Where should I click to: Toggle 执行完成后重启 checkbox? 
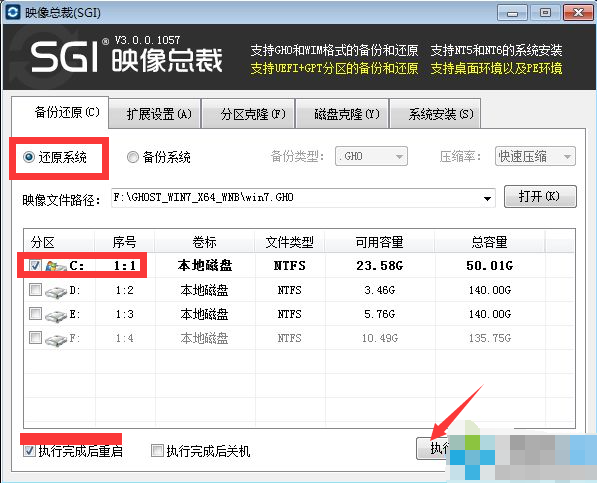29,451
